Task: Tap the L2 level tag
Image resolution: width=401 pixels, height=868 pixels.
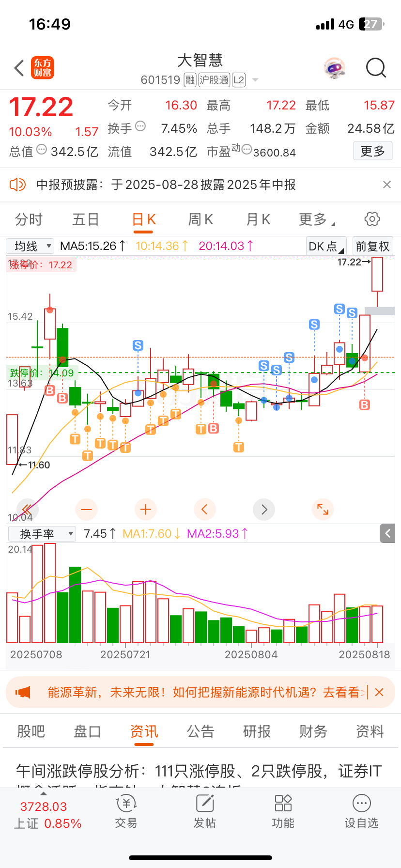Action: point(239,80)
